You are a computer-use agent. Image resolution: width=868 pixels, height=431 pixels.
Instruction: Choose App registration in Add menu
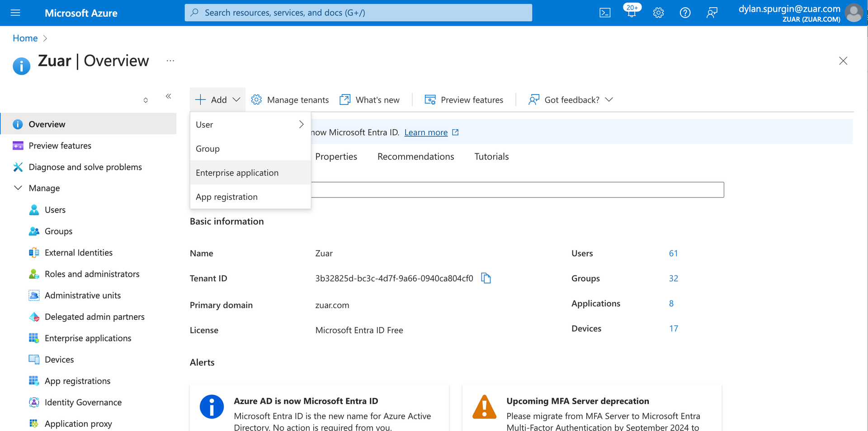pyautogui.click(x=250, y=197)
